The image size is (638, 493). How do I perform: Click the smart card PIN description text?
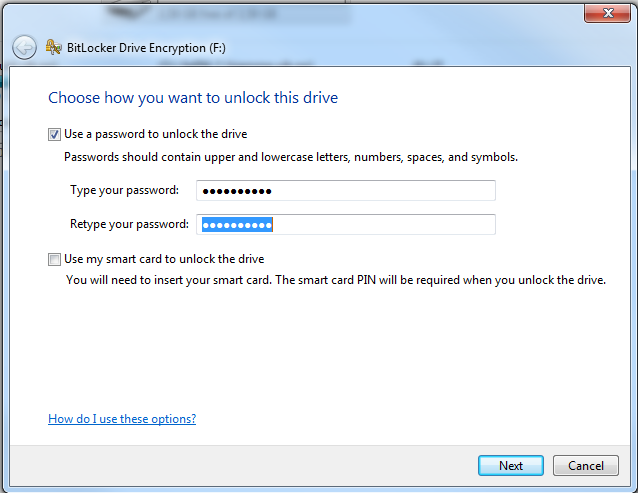pyautogui.click(x=335, y=280)
